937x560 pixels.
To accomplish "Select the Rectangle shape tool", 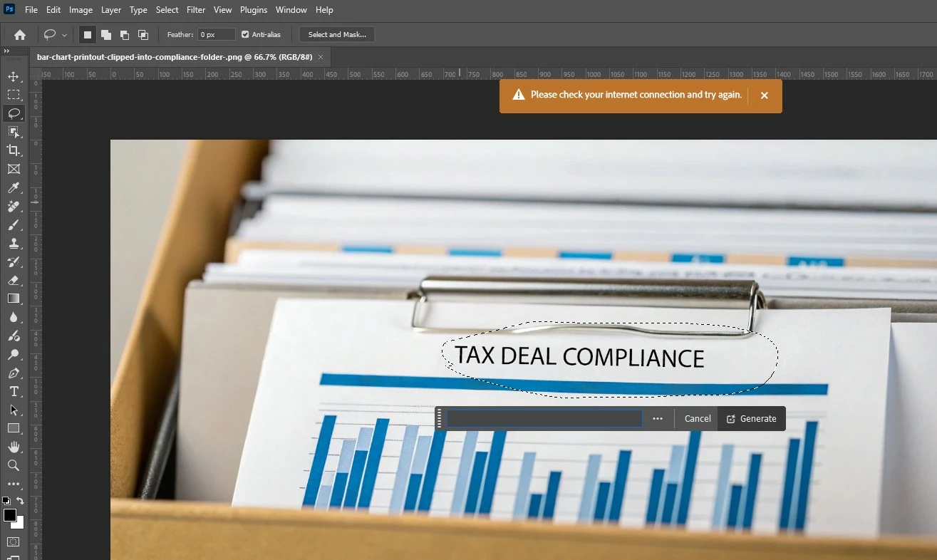I will [x=14, y=428].
